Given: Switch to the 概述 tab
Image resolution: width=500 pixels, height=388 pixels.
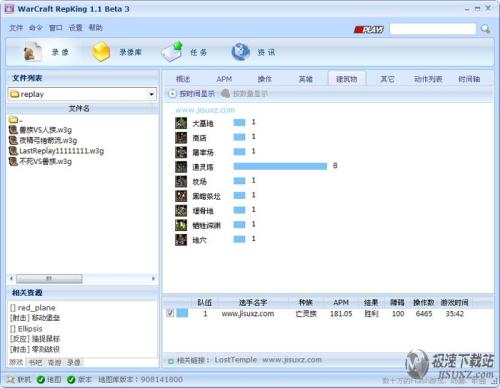Looking at the screenshot, I should 183,79.
